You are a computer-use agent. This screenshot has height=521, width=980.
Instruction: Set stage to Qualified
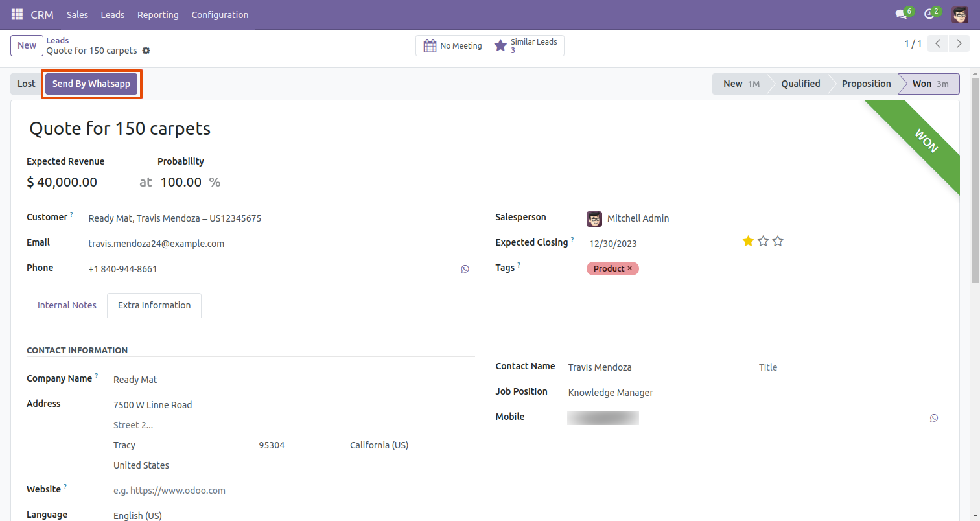tap(800, 84)
